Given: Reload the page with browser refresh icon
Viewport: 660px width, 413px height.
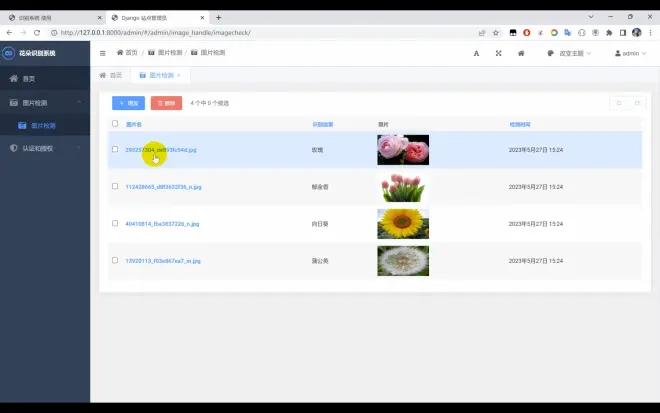Looking at the screenshot, I should coord(37,32).
